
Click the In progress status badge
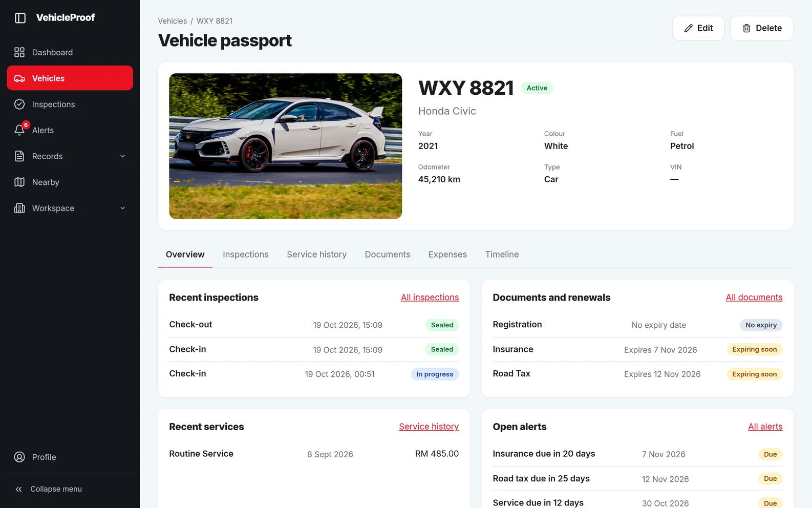(x=435, y=374)
